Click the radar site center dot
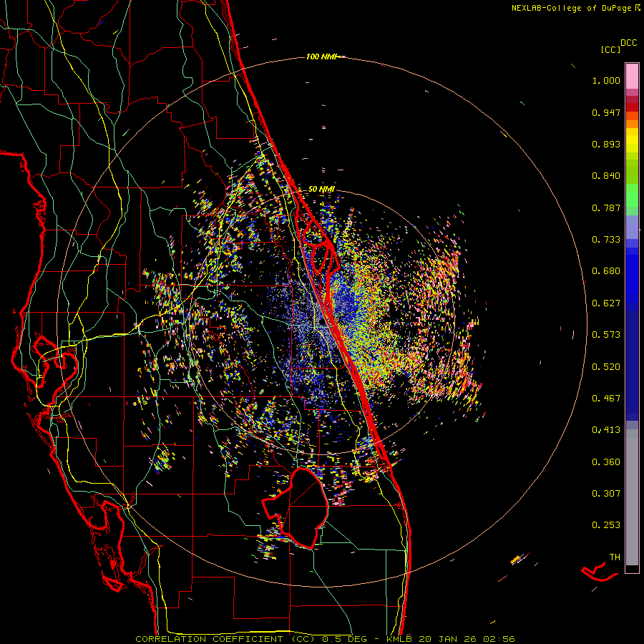Image resolution: width=644 pixels, height=644 pixels. pyautogui.click(x=321, y=322)
